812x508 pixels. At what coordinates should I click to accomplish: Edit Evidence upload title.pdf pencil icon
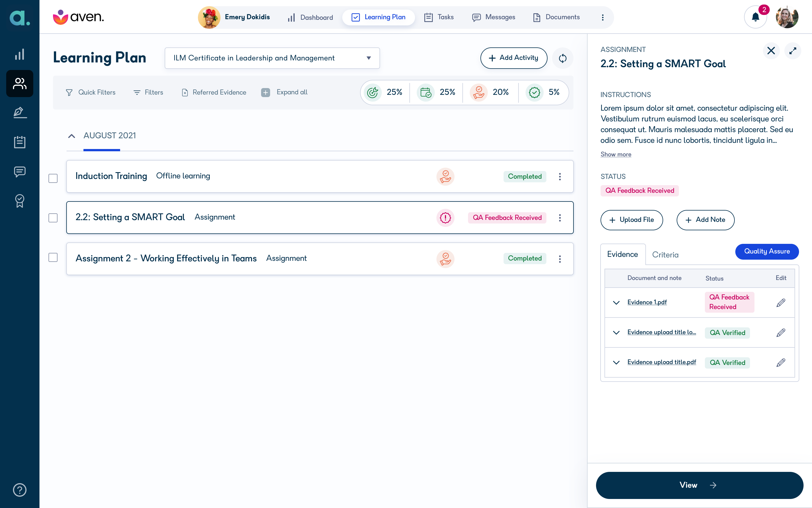tap(781, 362)
